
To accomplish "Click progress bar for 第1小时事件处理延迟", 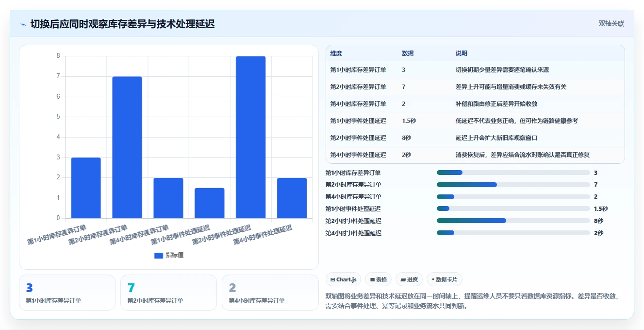I will coord(513,209).
